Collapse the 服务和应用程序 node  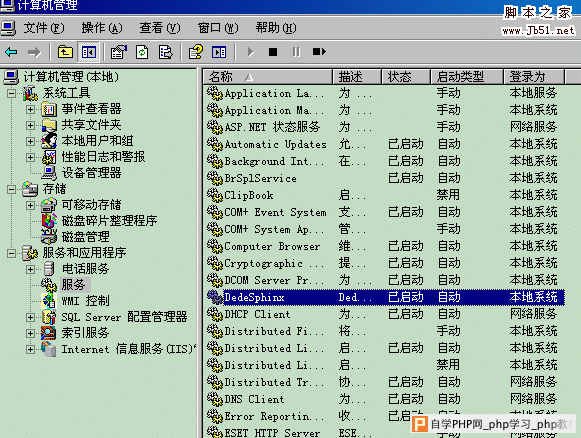point(11,253)
